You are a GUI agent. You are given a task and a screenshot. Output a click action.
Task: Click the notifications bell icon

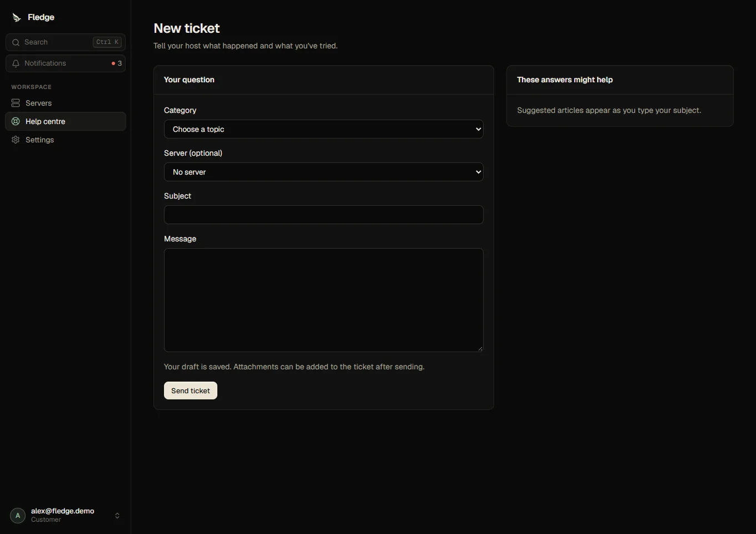(16, 63)
